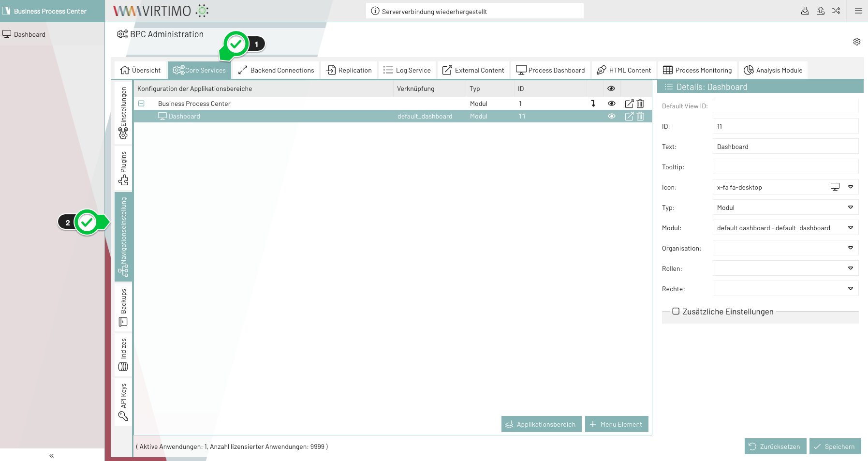Collapse the left sidebar with double chevron
Screen dimensions: 868x461
(x=51, y=456)
